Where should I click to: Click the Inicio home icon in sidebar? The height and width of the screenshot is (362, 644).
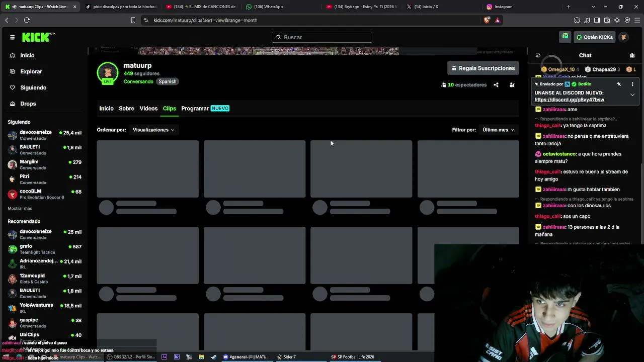13,55
